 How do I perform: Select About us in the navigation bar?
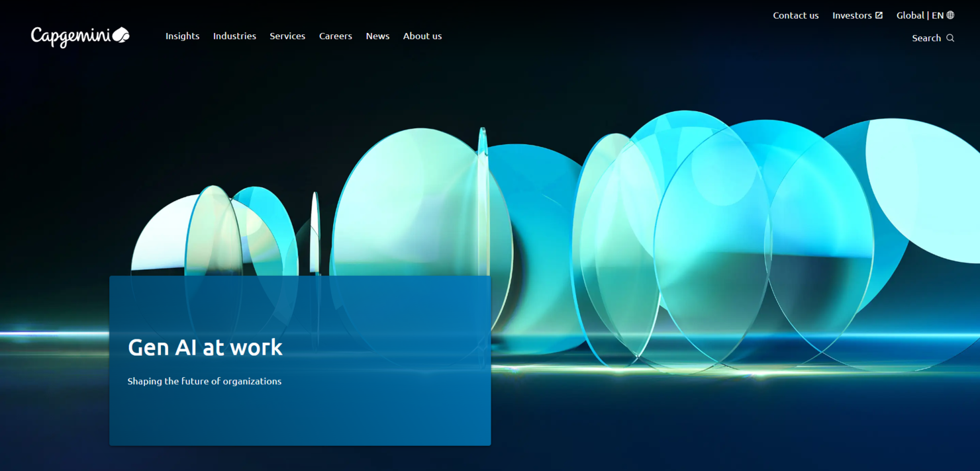[x=422, y=36]
